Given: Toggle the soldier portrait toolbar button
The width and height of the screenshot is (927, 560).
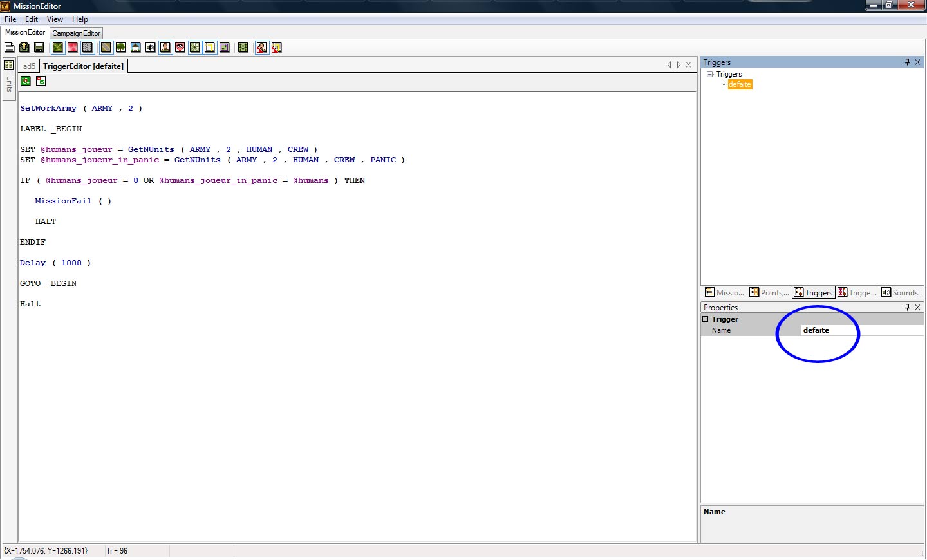Looking at the screenshot, I should tap(165, 48).
